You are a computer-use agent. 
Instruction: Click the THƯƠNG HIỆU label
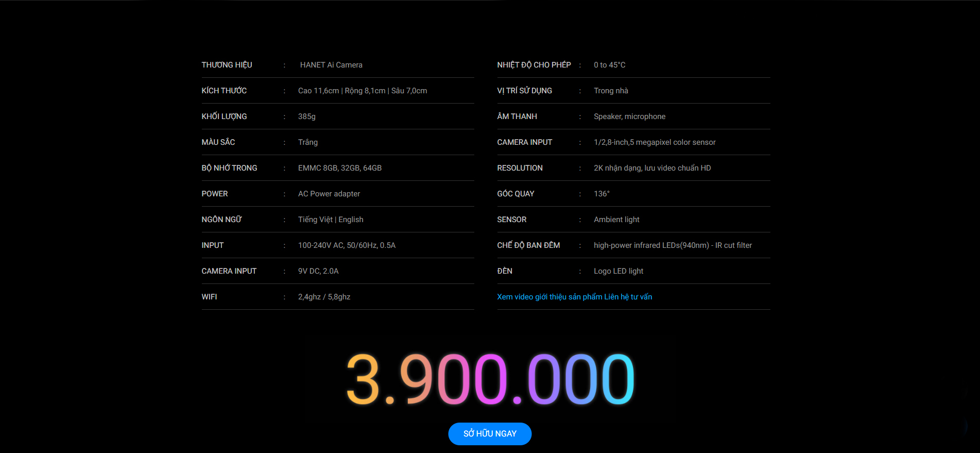(227, 65)
